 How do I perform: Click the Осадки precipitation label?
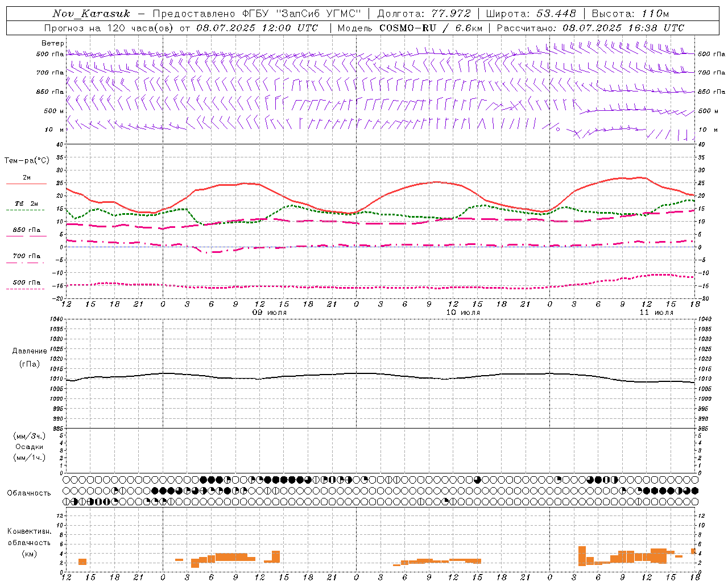[x=30, y=447]
